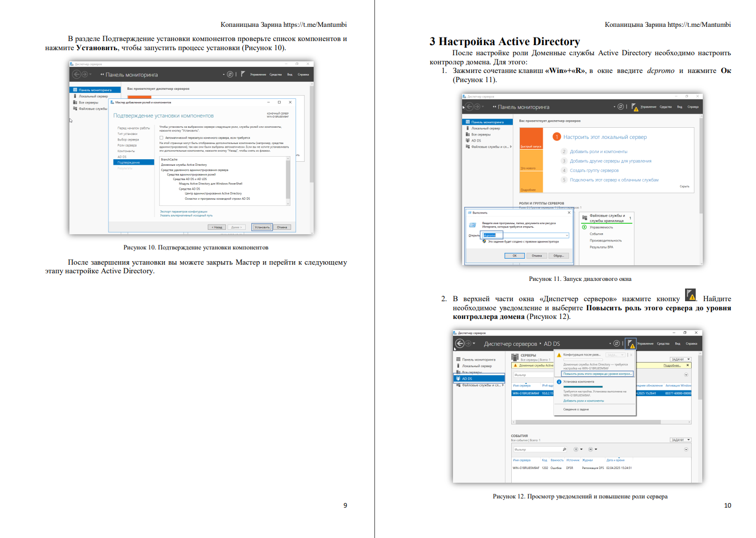Open Управление menu in Figure 12
The width and height of the screenshot is (756, 538).
[x=645, y=343]
